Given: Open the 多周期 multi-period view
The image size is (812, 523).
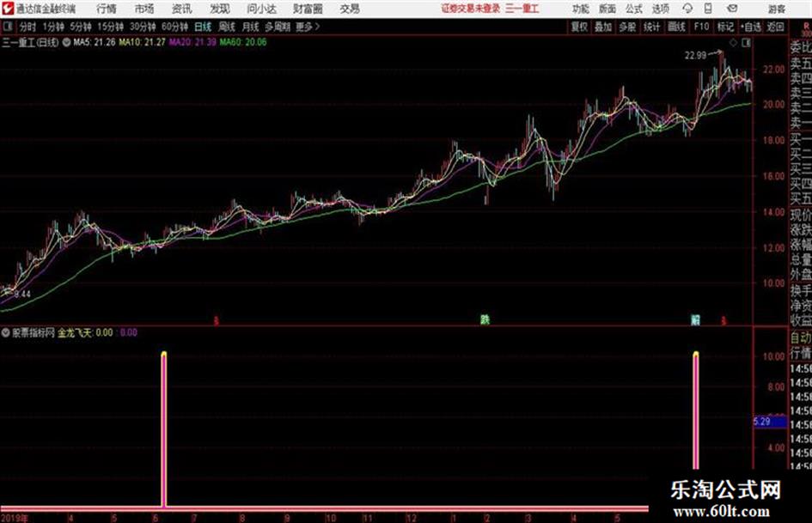Looking at the screenshot, I should pos(278,27).
